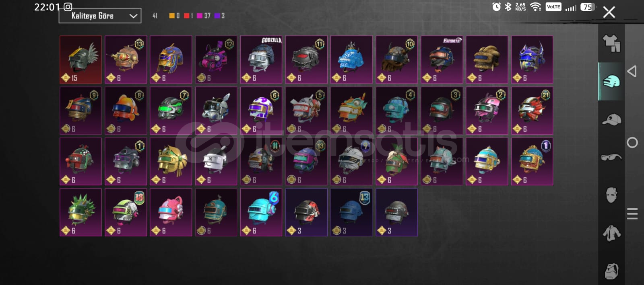Select the pink cat-ear helmet skin
644x285 pixels.
click(x=171, y=212)
